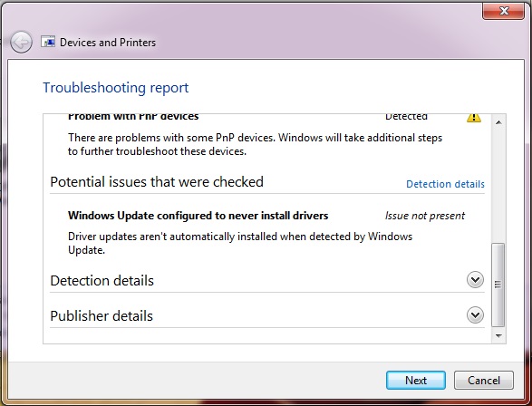Image resolution: width=532 pixels, height=406 pixels.
Task: Click the 'Troubleshooting report' title
Action: click(115, 88)
